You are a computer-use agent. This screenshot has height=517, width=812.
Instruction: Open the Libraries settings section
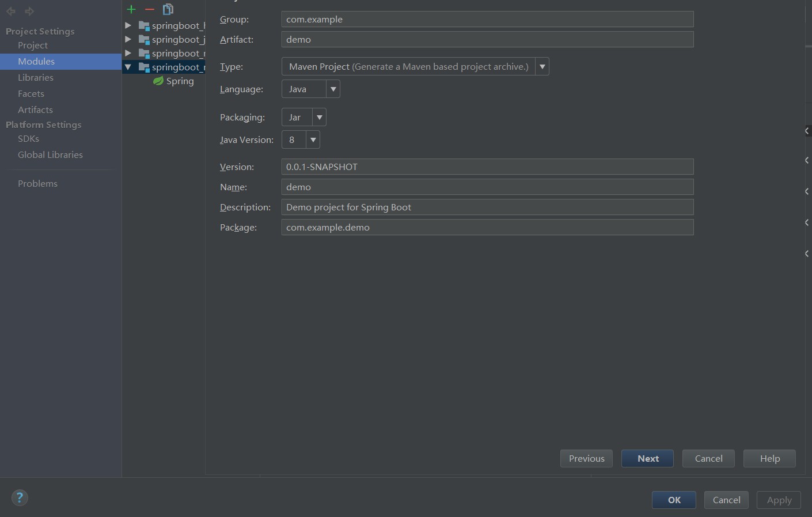(x=36, y=77)
